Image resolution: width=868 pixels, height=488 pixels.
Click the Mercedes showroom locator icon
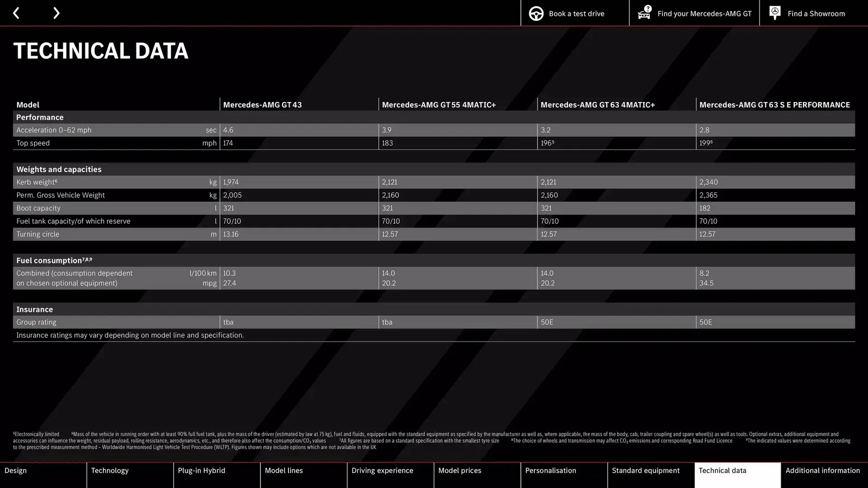coord(774,13)
